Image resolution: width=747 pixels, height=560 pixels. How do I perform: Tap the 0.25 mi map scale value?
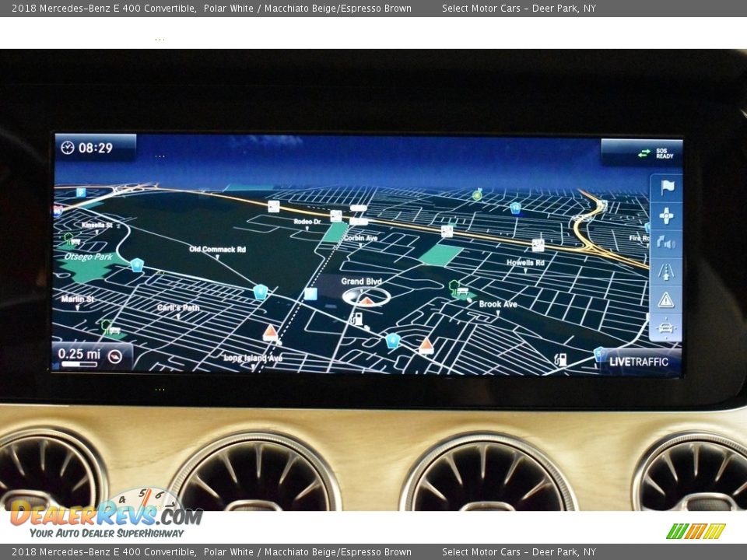pos(79,353)
